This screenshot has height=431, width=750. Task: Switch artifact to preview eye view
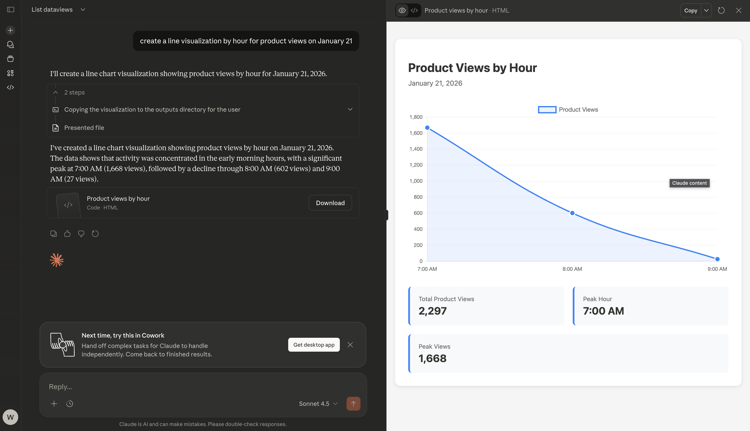click(x=402, y=11)
